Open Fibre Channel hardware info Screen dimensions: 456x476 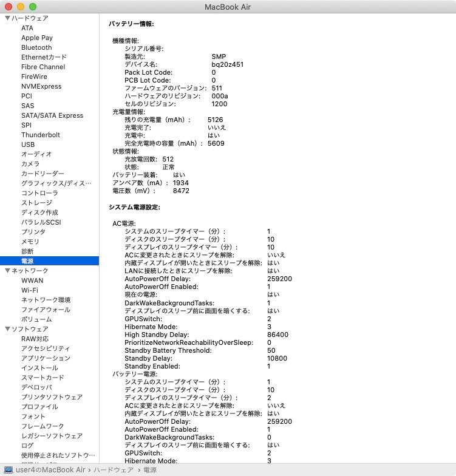point(43,67)
